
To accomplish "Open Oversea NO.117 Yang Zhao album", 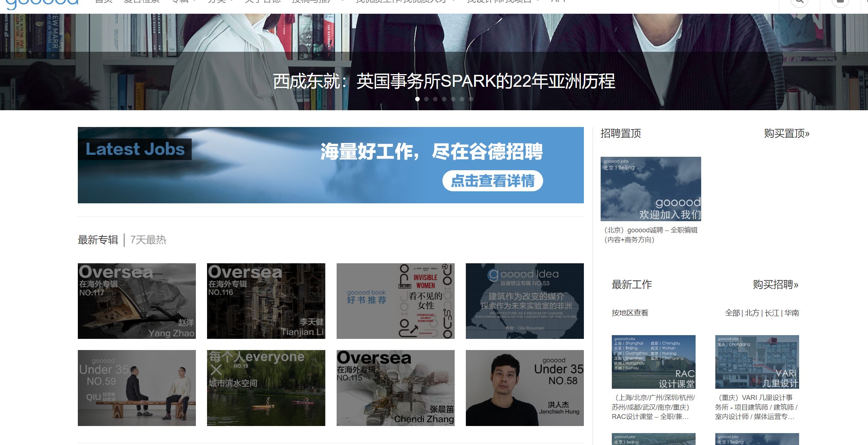I will [x=137, y=301].
